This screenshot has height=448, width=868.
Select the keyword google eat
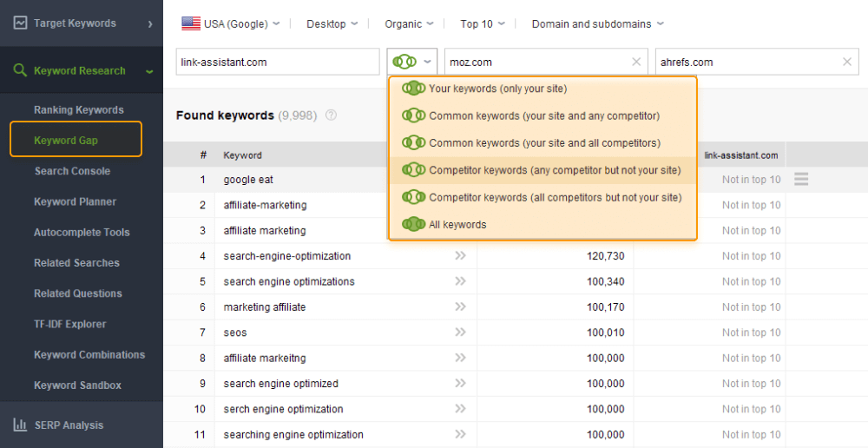(x=248, y=180)
